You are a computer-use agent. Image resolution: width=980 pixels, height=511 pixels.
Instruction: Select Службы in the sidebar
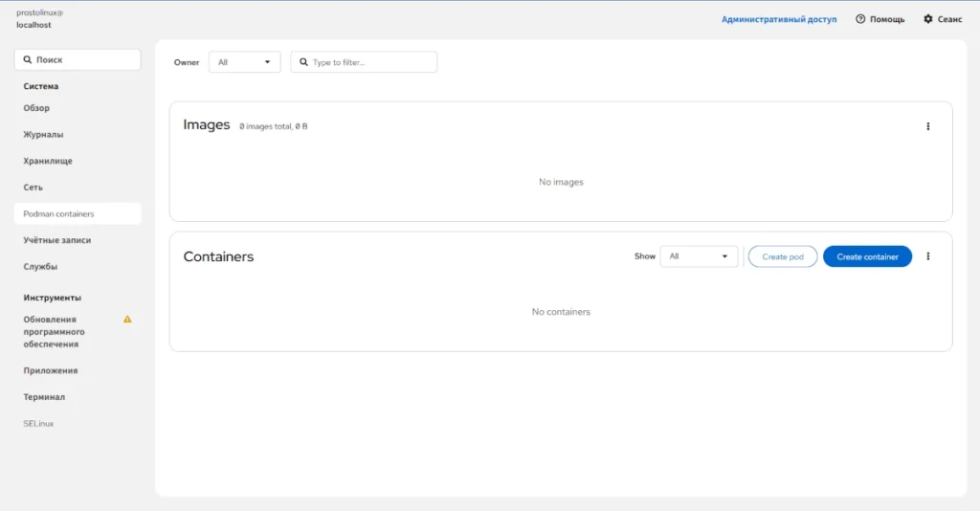(x=40, y=267)
